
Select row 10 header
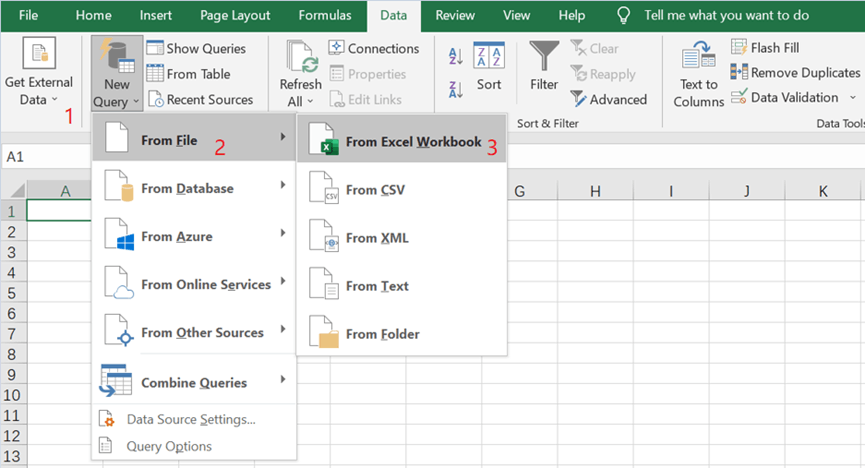(x=12, y=395)
